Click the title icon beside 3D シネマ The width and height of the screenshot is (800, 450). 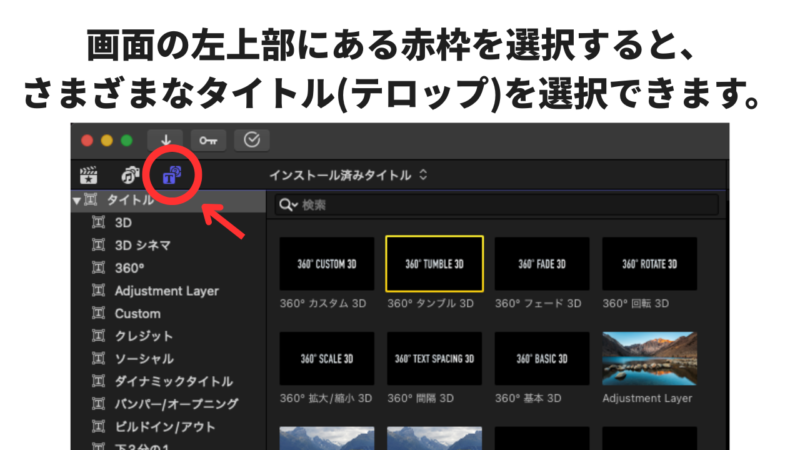[98, 245]
